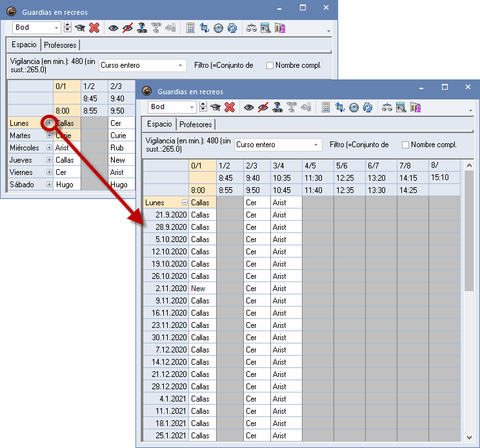
Task: Click the door with person icon, back window
Action: pos(280,28)
